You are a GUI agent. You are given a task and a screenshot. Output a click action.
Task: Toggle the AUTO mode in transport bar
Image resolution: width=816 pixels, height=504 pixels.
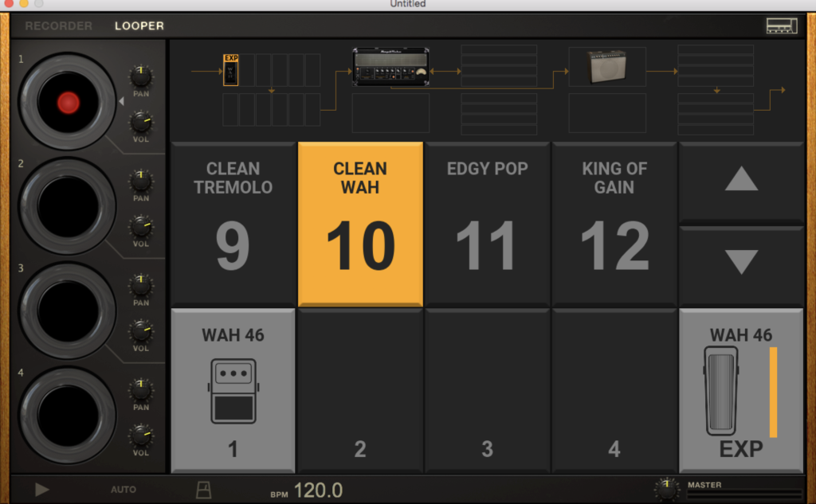click(123, 490)
